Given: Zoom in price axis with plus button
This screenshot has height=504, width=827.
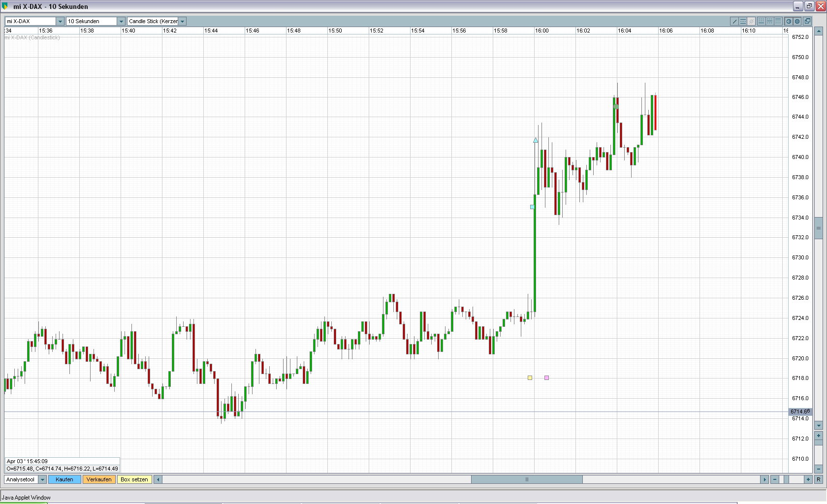Looking at the screenshot, I should click(819, 436).
